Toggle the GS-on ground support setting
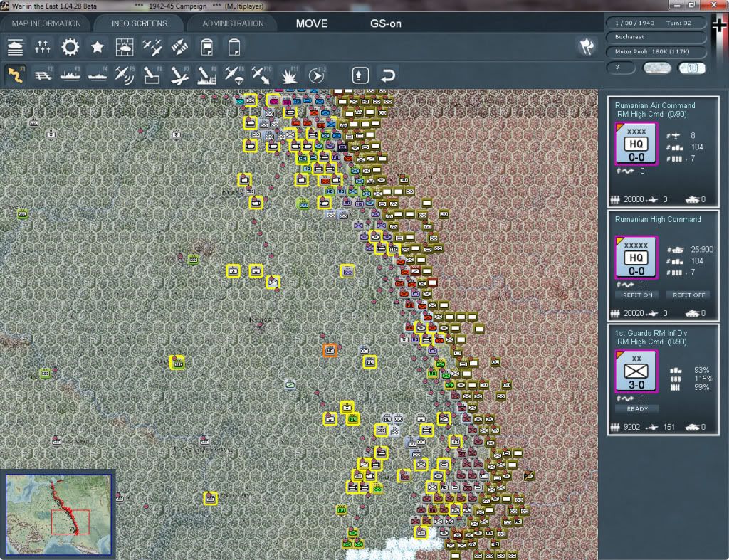The width and height of the screenshot is (729, 560). [x=385, y=23]
